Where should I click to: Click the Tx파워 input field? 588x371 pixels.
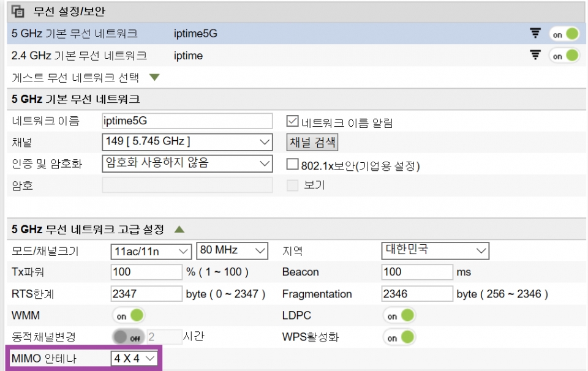(147, 272)
